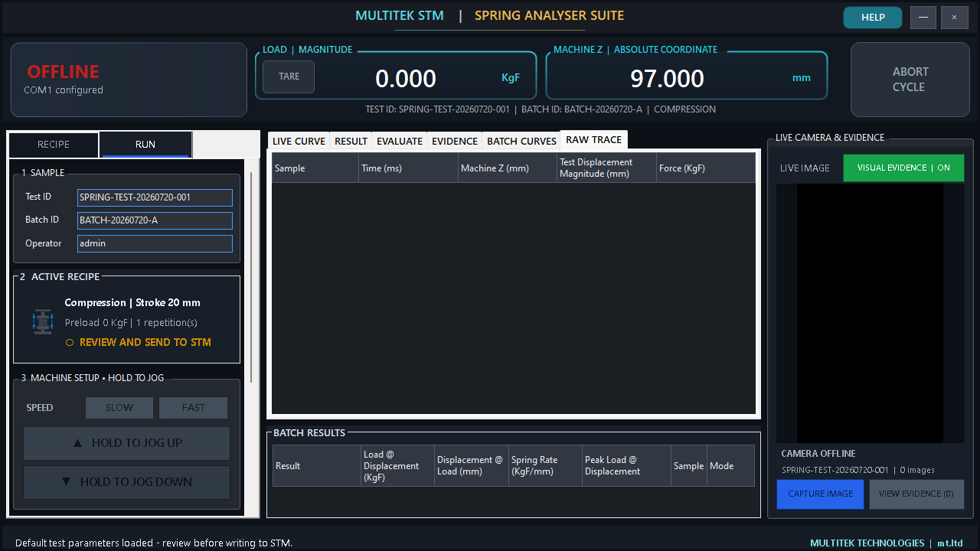Click Spring Rate (KgF/mm) column header

[x=544, y=466]
